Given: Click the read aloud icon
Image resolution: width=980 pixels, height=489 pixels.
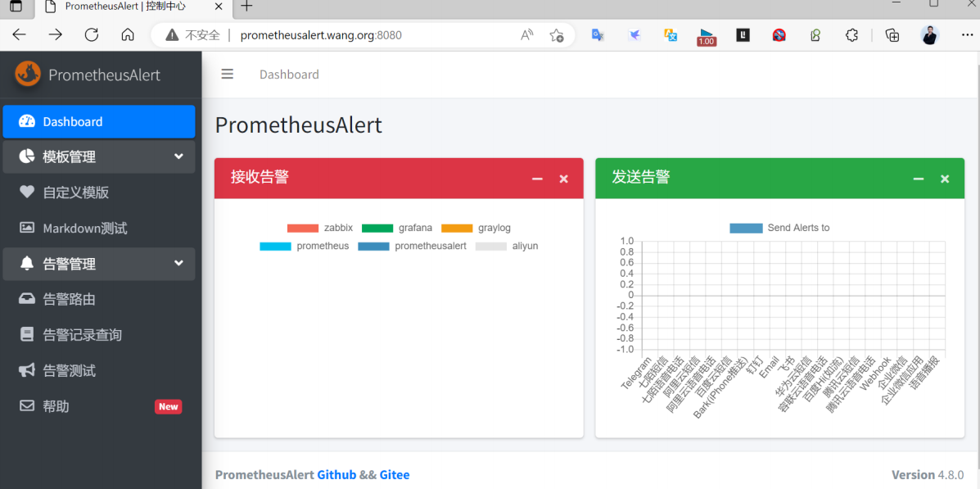Looking at the screenshot, I should tap(527, 35).
